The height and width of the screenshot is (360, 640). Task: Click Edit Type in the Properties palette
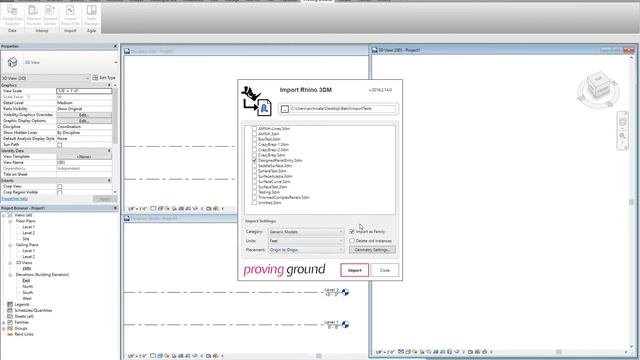(x=104, y=78)
